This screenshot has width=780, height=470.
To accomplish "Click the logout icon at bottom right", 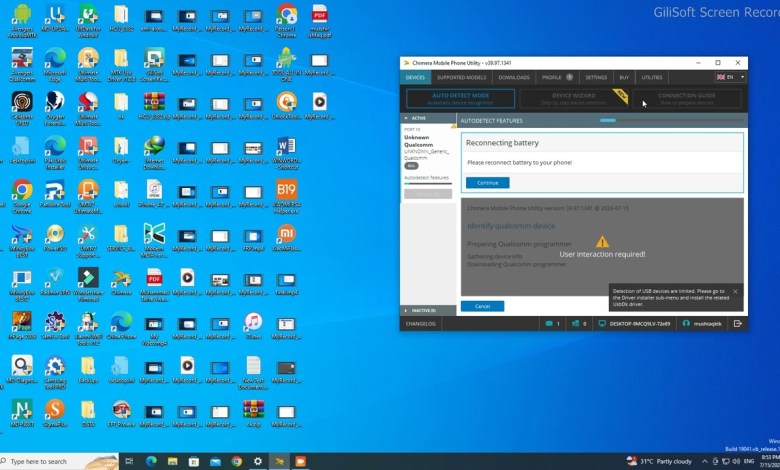I will pos(737,324).
